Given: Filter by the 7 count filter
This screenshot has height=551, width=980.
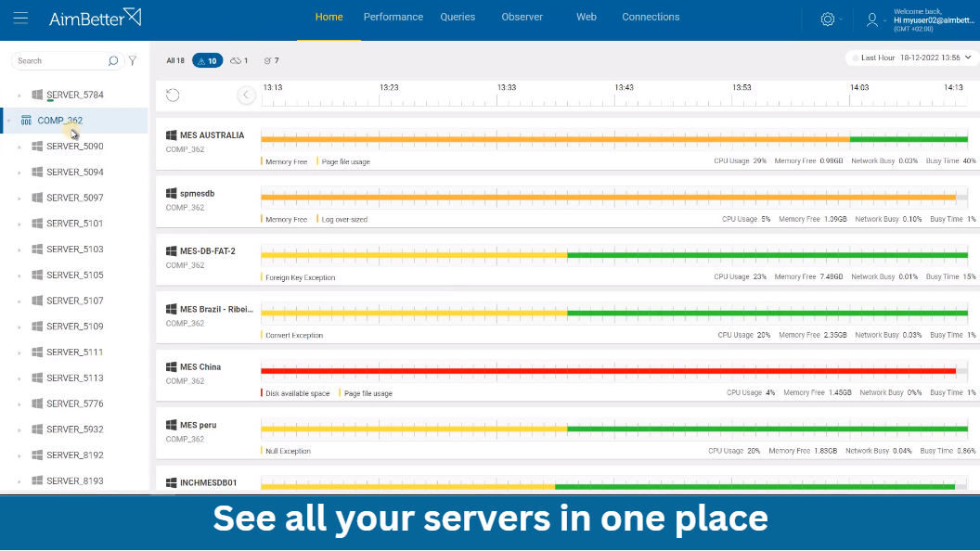Looking at the screenshot, I should click(271, 60).
